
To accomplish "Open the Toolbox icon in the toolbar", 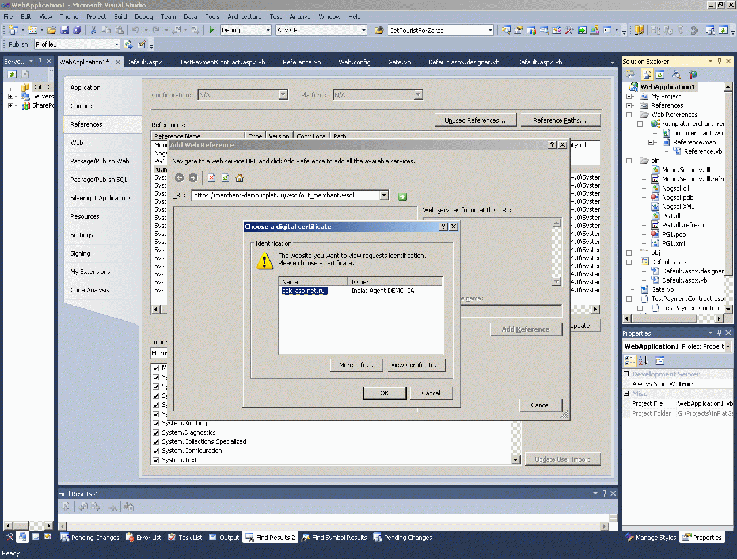I will pyautogui.click(x=569, y=30).
